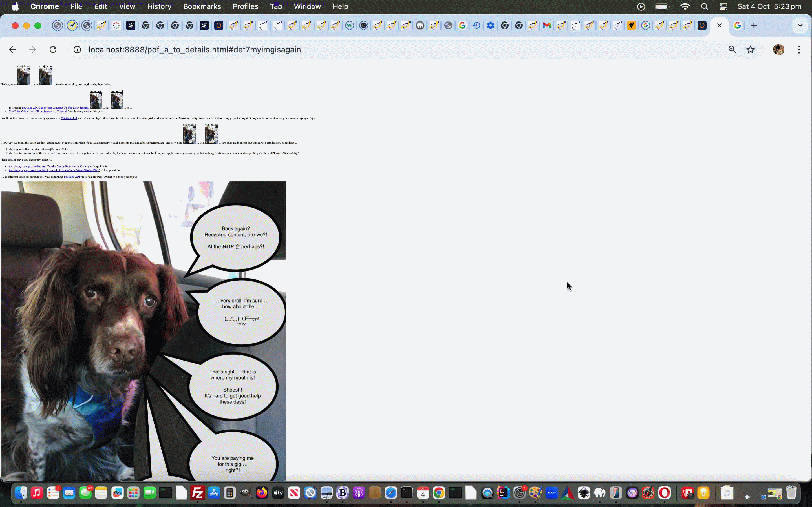Click the browser back arrow
Image resolution: width=812 pixels, height=507 pixels.
(x=12, y=50)
